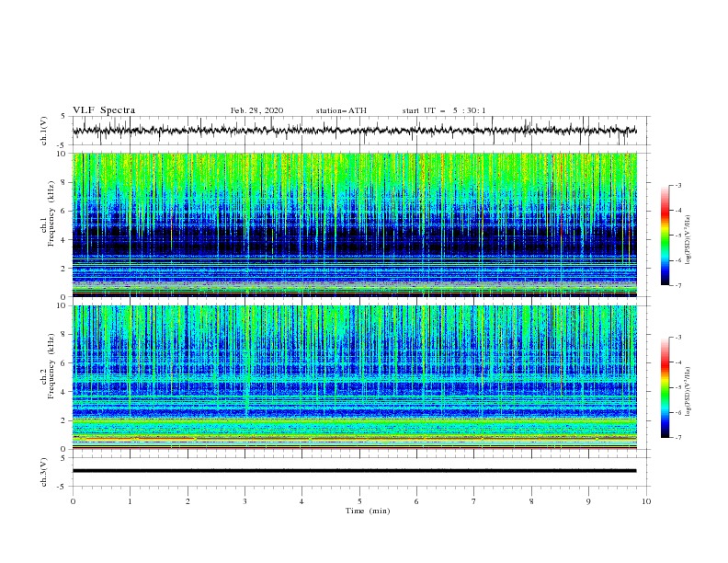Click the "station=ATH" header label
Image resolution: width=728 pixels, height=563 pixels.
tap(341, 110)
